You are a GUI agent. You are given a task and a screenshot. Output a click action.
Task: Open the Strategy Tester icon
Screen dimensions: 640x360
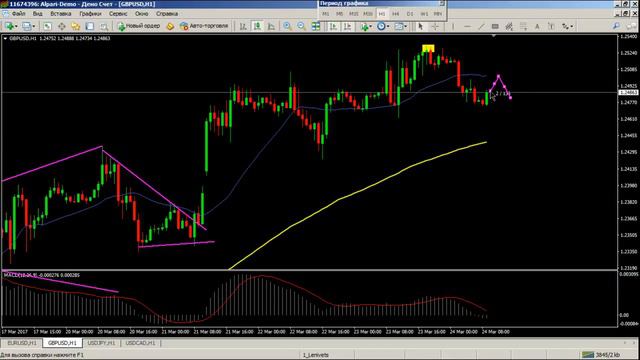104,26
